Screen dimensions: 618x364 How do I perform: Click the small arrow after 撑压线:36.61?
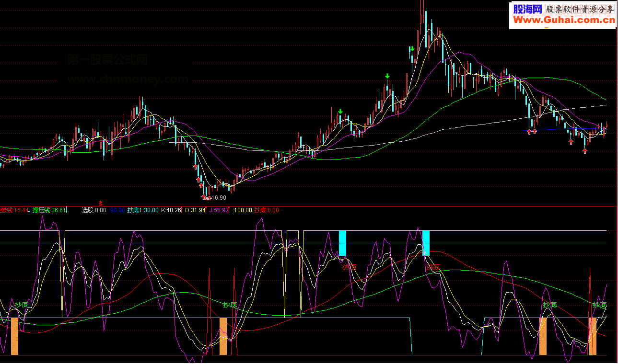pos(67,210)
